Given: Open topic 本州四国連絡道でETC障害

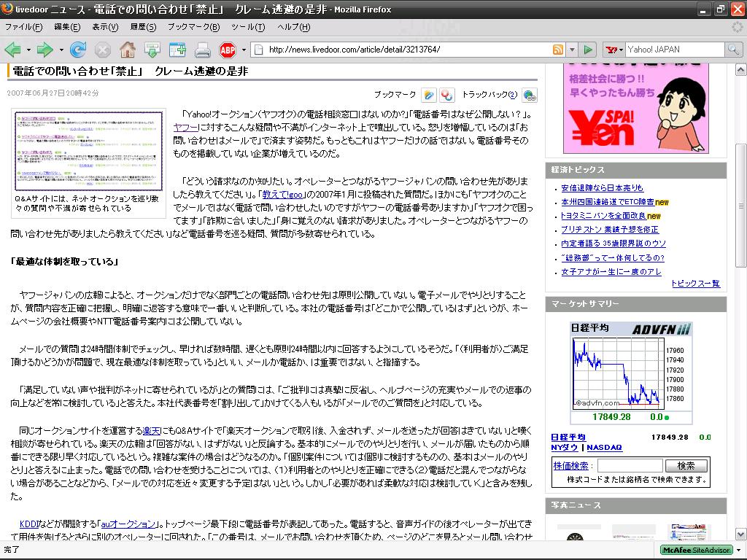Looking at the screenshot, I should coord(608,202).
